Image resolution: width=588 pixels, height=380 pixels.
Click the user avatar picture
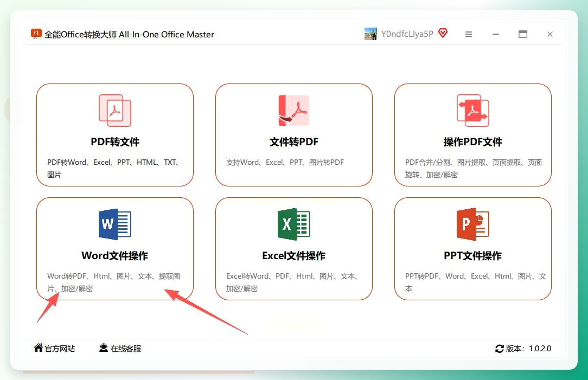(370, 34)
